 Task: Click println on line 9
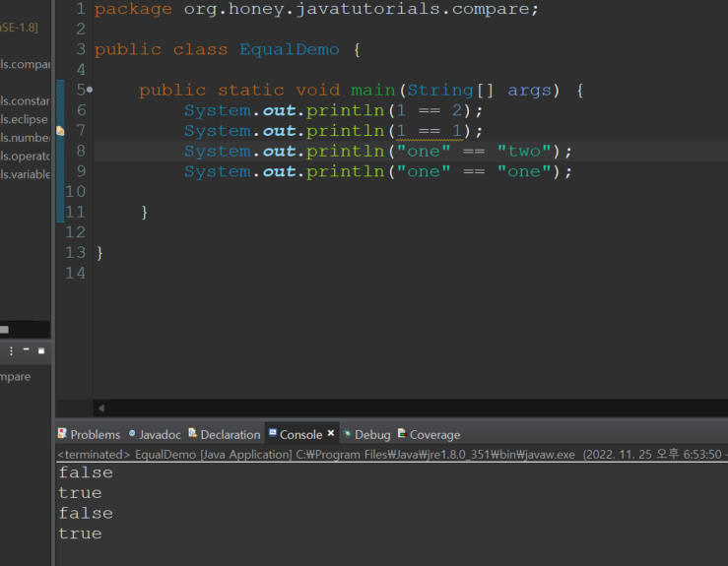tap(345, 172)
